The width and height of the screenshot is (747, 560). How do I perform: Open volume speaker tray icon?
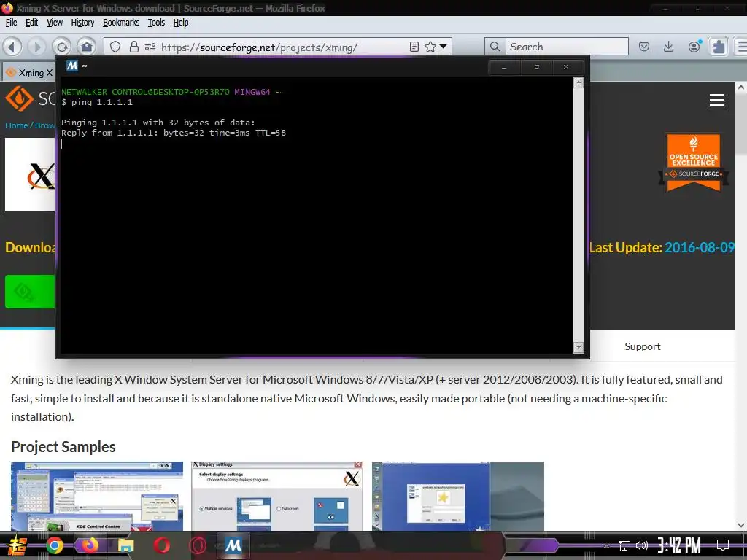pos(642,545)
